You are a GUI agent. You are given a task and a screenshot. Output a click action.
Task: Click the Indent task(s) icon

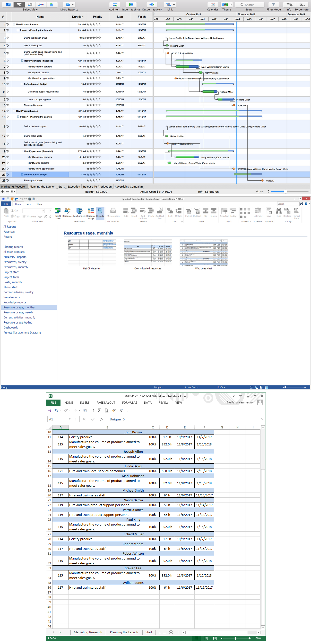(x=131, y=5)
